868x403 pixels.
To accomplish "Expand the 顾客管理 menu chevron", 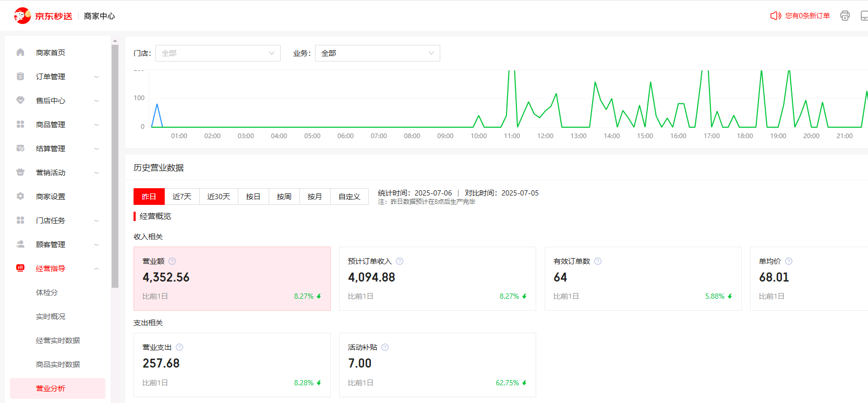I will (x=97, y=245).
